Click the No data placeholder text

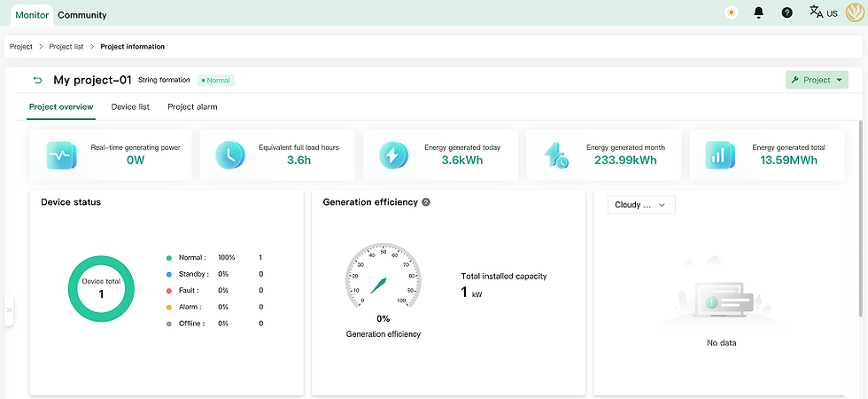pyautogui.click(x=721, y=343)
